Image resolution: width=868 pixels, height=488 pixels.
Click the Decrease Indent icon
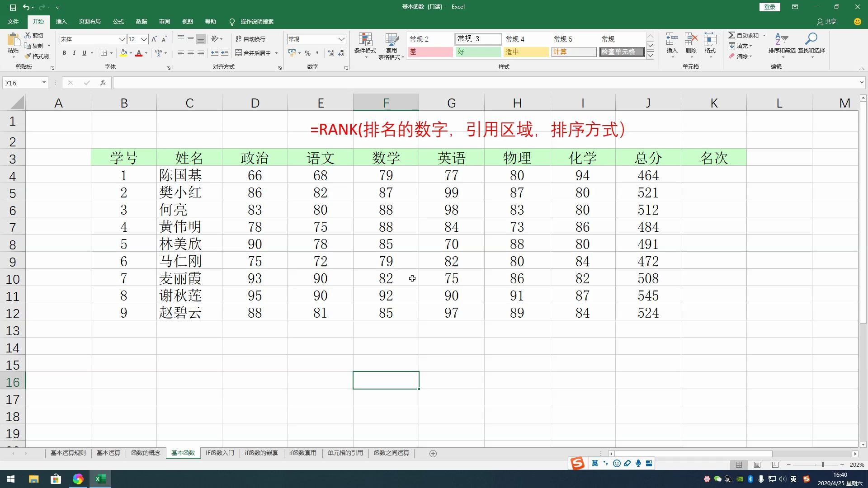215,53
